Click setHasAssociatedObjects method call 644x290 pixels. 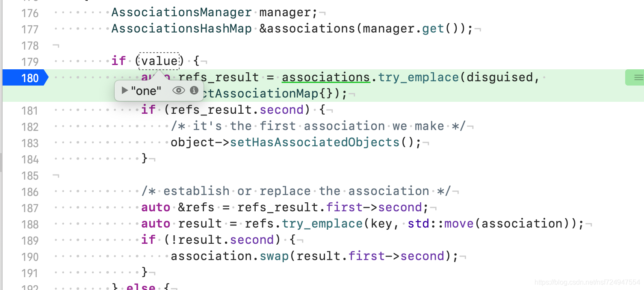[315, 142]
